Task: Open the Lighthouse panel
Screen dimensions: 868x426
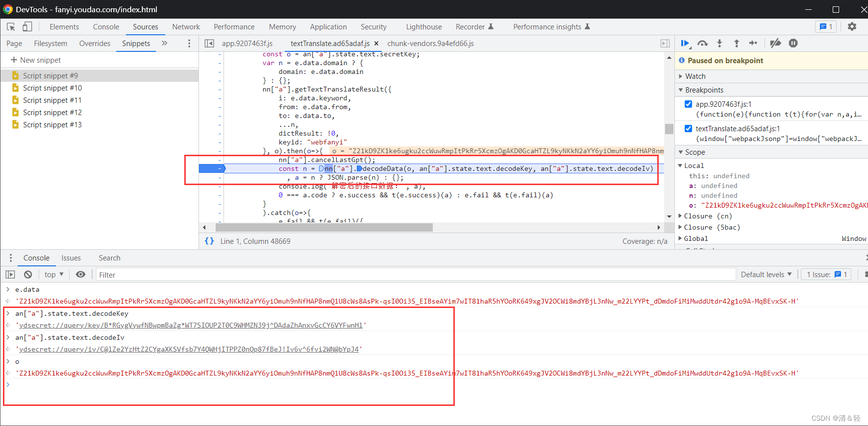Action: 424,27
